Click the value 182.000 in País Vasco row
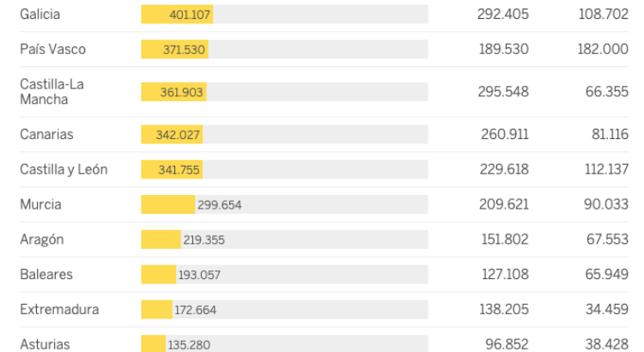The image size is (644, 352). pyautogui.click(x=603, y=50)
